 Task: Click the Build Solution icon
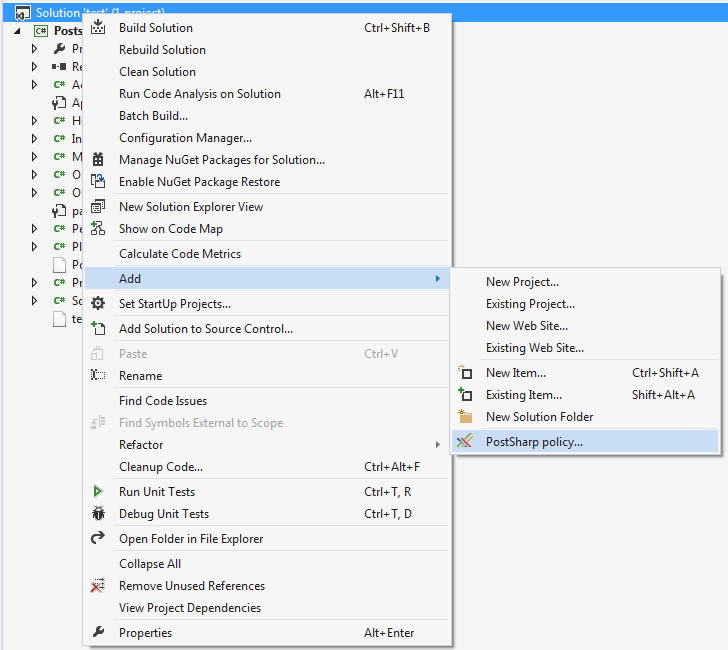[x=98, y=28]
